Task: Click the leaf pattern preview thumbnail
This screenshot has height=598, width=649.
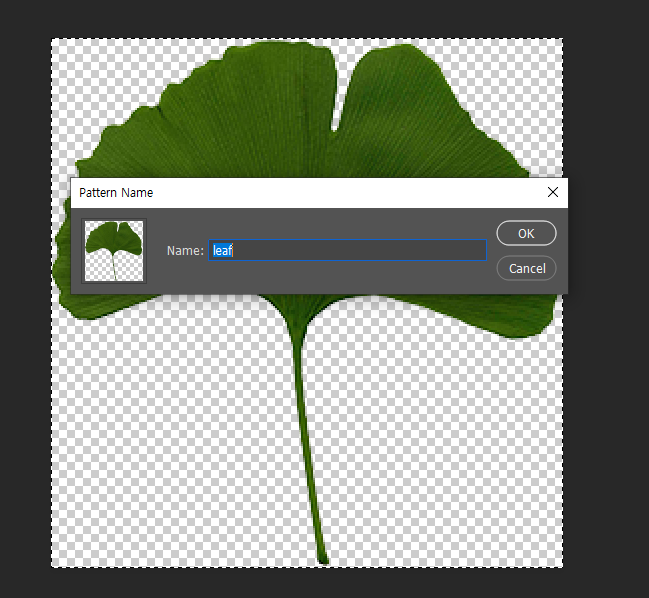Action: click(114, 251)
